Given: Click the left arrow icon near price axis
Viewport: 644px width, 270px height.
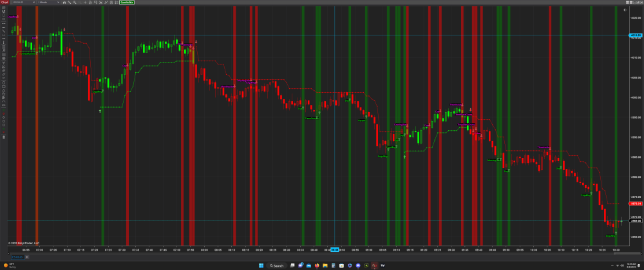Looking at the screenshot, I should [x=624, y=10].
